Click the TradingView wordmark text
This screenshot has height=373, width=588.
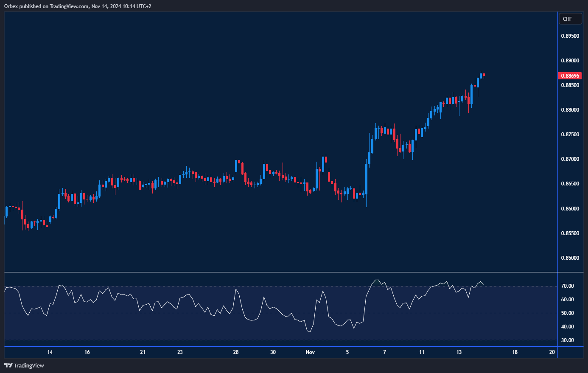[29, 365]
